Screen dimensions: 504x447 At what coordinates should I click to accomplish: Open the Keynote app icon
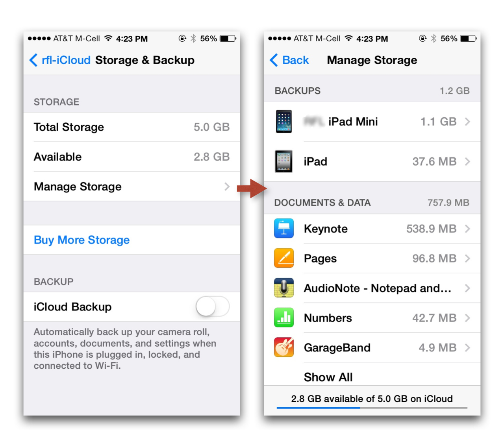(283, 229)
